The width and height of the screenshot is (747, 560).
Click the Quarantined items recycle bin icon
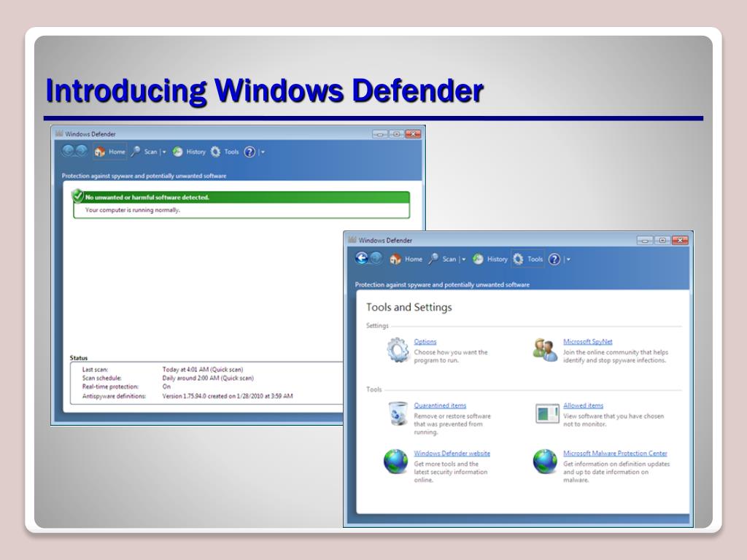click(398, 413)
